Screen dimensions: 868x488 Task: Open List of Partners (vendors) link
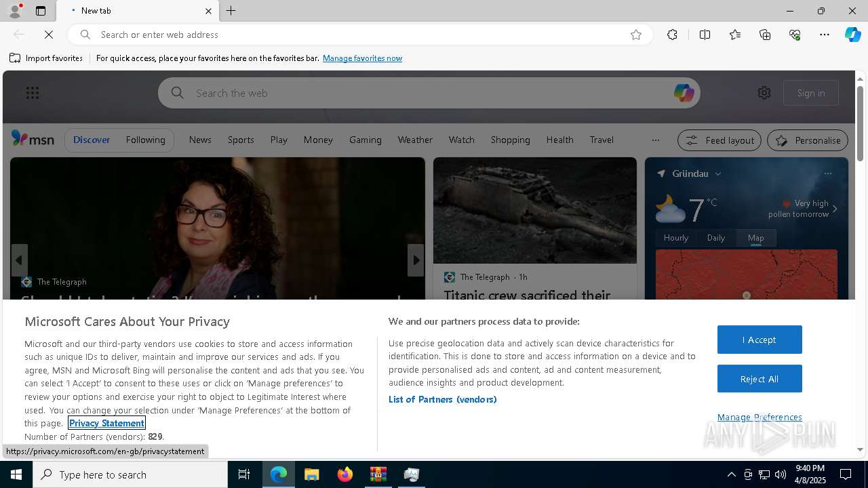[x=443, y=399]
